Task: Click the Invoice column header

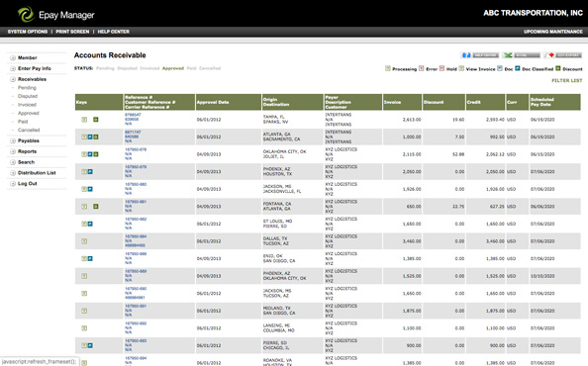Action: tap(402, 102)
